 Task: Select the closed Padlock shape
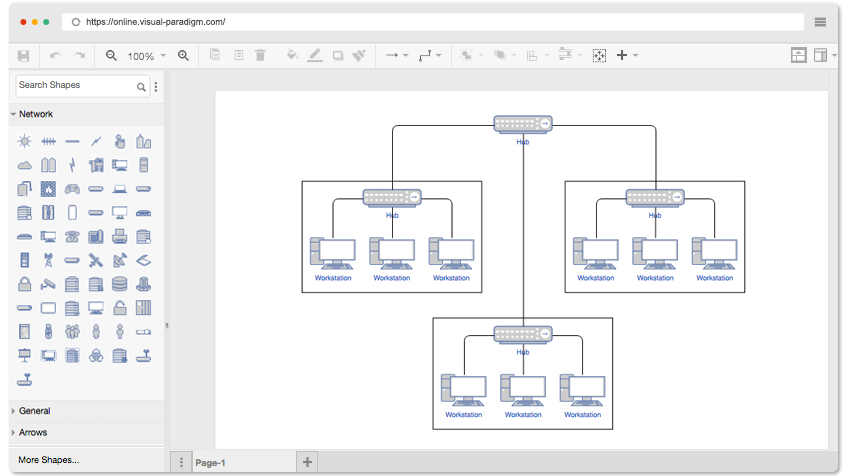[24, 284]
